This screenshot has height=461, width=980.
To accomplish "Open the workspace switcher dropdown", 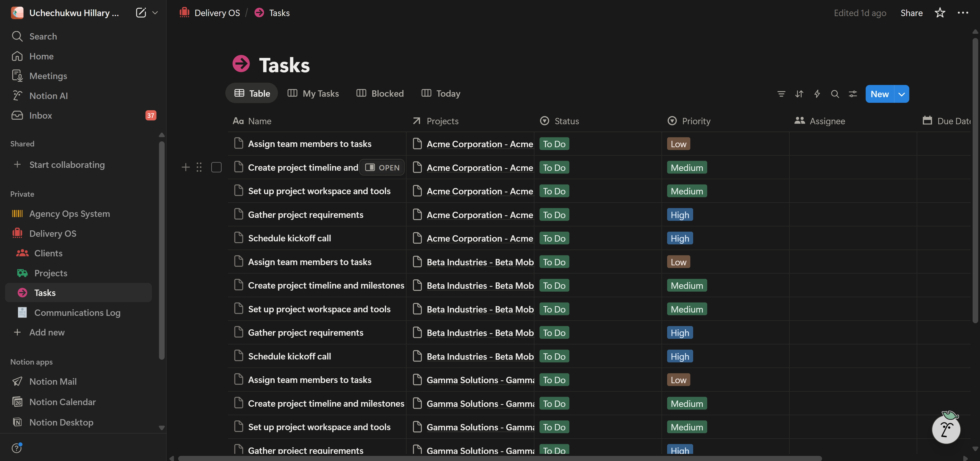I will pos(156,13).
